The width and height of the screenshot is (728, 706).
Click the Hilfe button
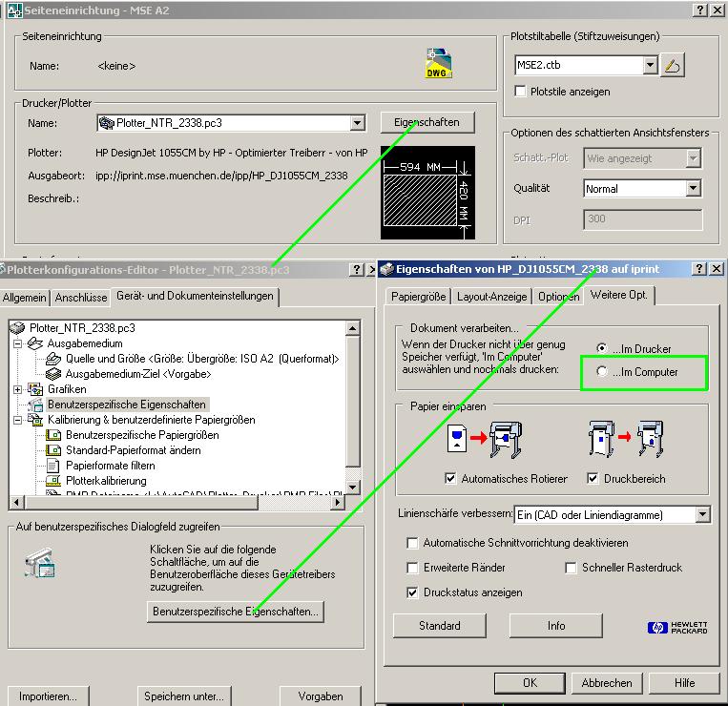click(x=684, y=683)
